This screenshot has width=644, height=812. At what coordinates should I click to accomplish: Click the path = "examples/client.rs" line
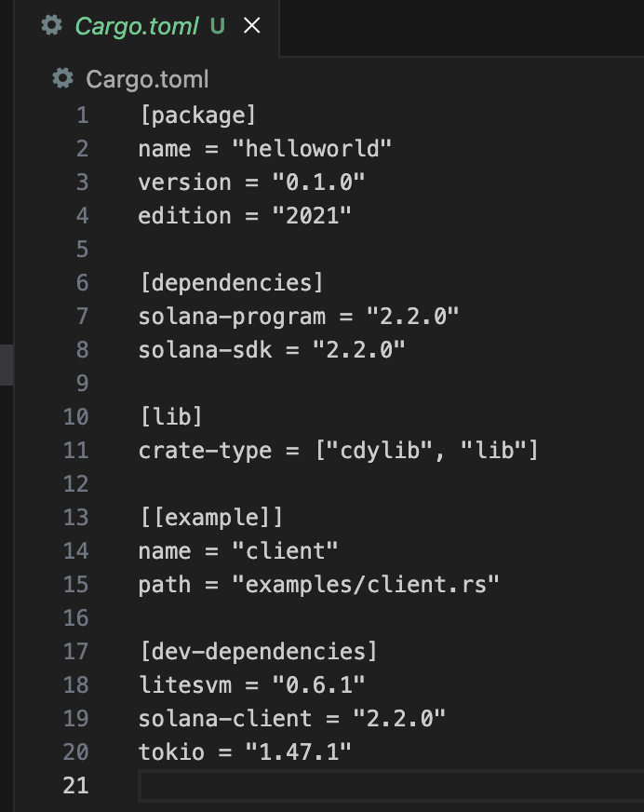319,585
